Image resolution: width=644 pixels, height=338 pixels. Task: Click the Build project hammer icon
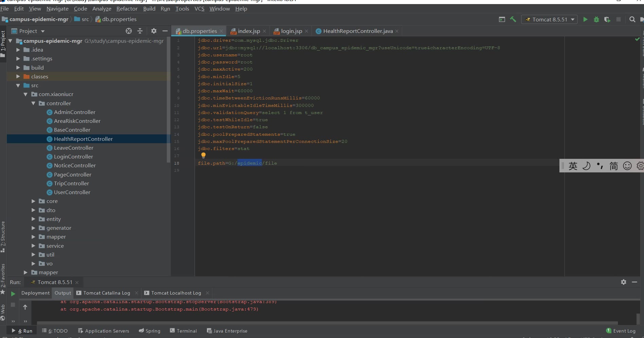[513, 19]
